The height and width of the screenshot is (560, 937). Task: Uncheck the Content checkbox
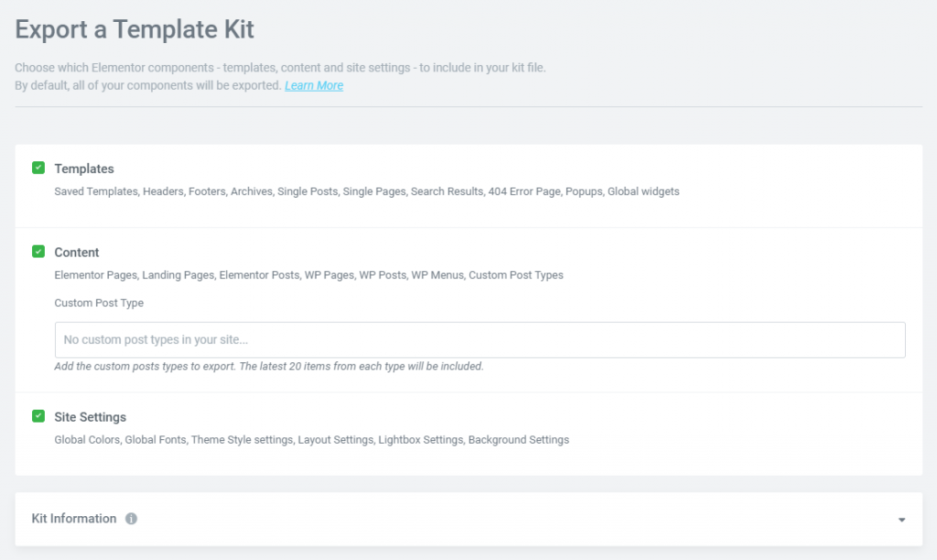pyautogui.click(x=38, y=252)
